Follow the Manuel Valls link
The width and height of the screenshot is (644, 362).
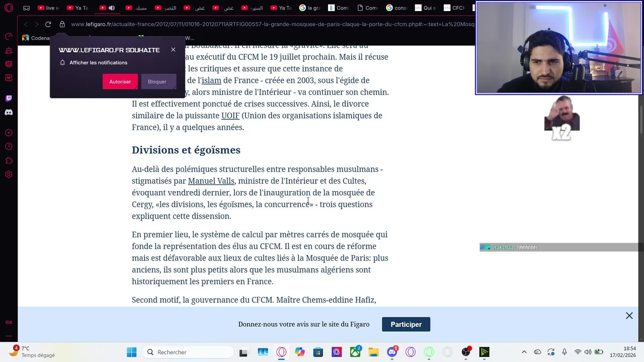coord(211,181)
